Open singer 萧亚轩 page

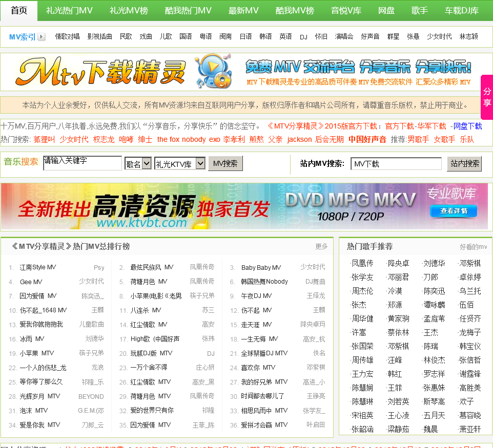click(x=470, y=429)
